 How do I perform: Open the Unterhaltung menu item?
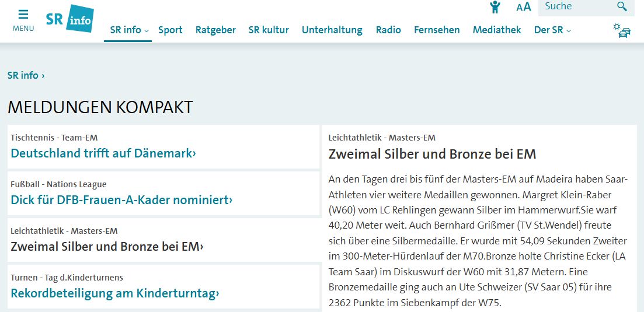332,30
